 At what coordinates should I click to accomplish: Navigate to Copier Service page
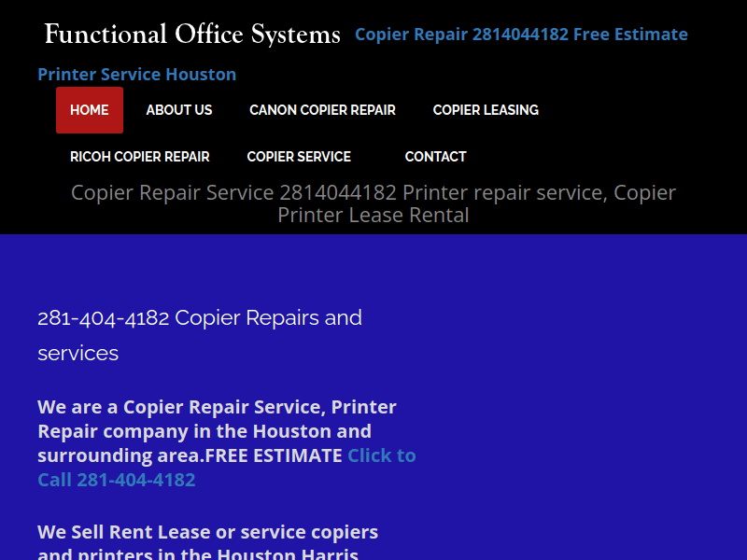click(299, 157)
